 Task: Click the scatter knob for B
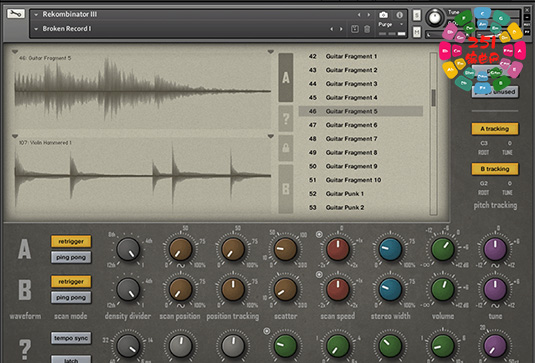click(x=285, y=290)
